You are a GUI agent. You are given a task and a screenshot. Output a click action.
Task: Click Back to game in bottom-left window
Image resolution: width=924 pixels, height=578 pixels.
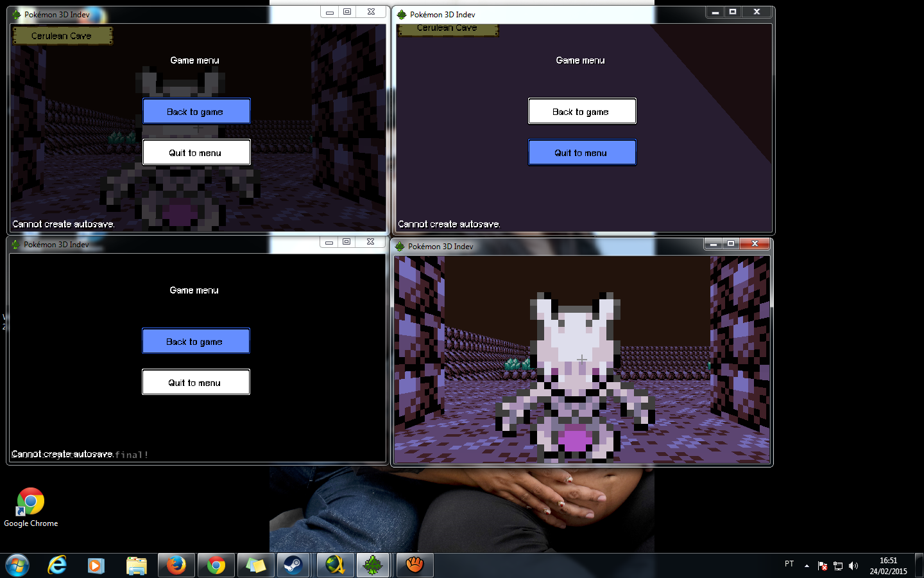pyautogui.click(x=196, y=341)
